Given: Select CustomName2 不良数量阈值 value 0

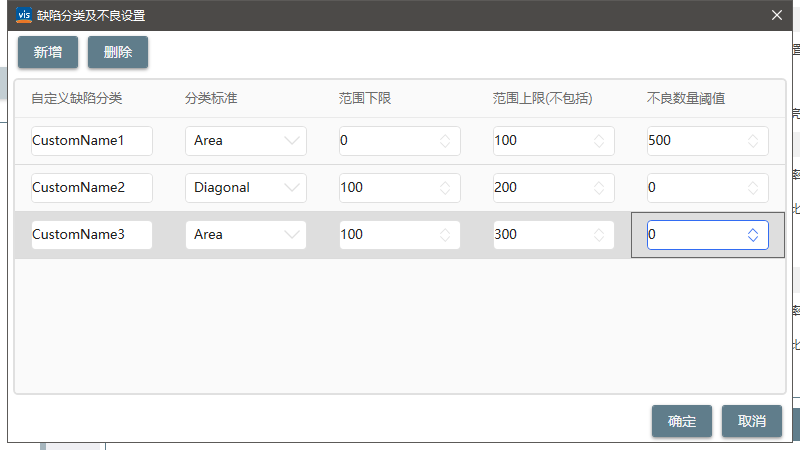Looking at the screenshot, I should pos(652,187).
